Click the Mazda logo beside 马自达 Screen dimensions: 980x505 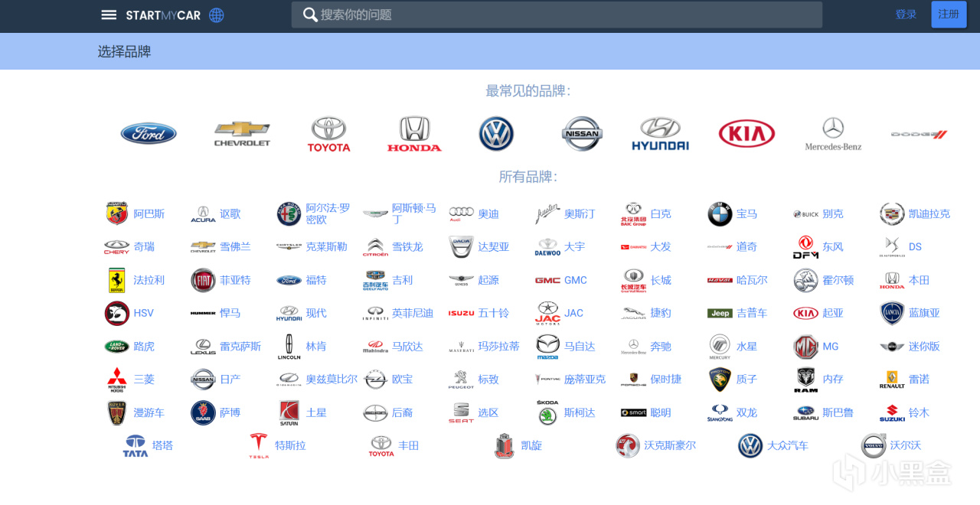click(547, 347)
